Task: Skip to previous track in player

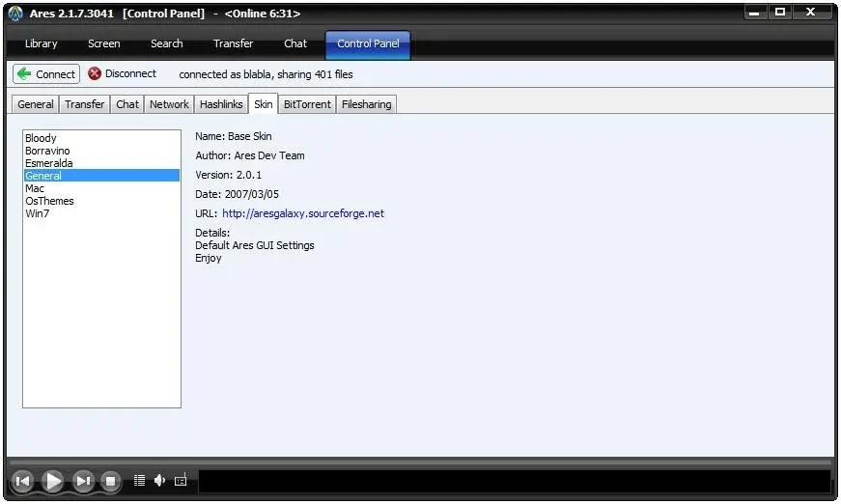Action: click(22, 481)
